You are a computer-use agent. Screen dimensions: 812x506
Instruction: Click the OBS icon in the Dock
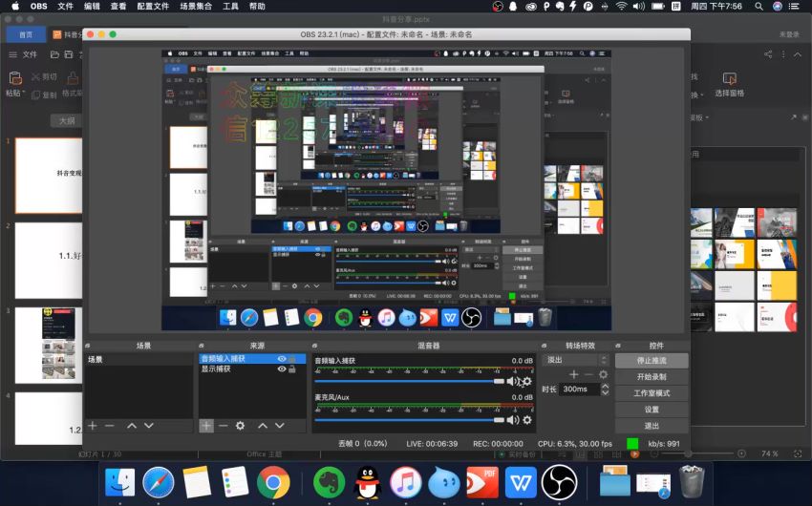[559, 482]
